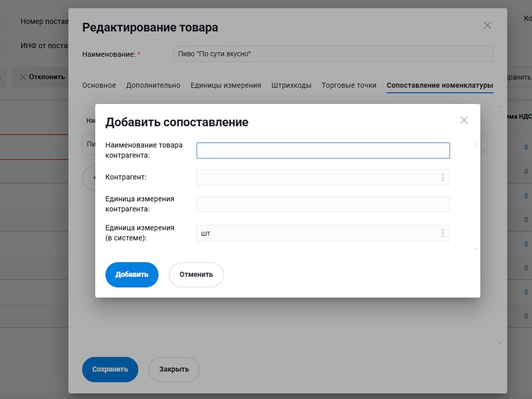Click the Отклонить button with X icon
The height and width of the screenshot is (399, 532).
coord(42,77)
